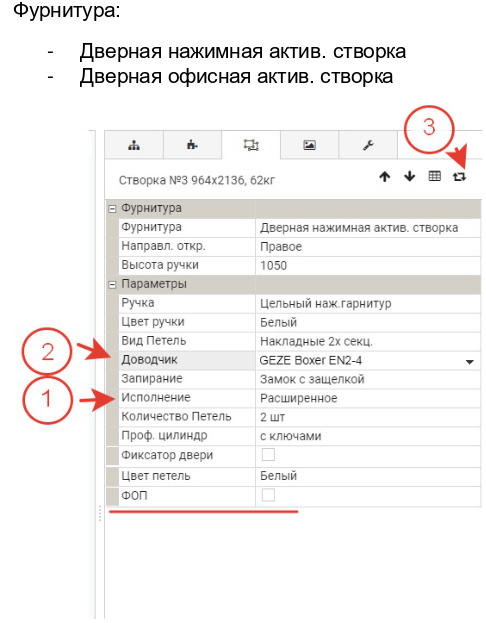This screenshot has width=486, height=623.
Task: Open the hierarchy structure tab
Action: click(134, 145)
